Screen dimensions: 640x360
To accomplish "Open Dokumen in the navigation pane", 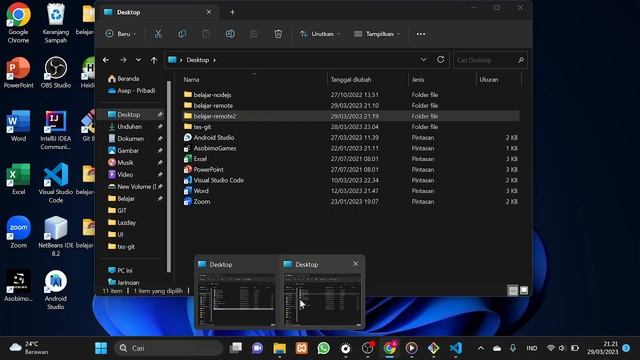I will 126,138.
